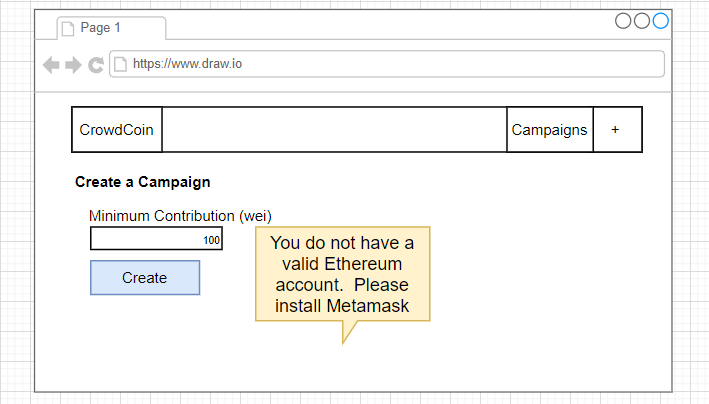
Task: Click the Create button
Action: click(145, 278)
